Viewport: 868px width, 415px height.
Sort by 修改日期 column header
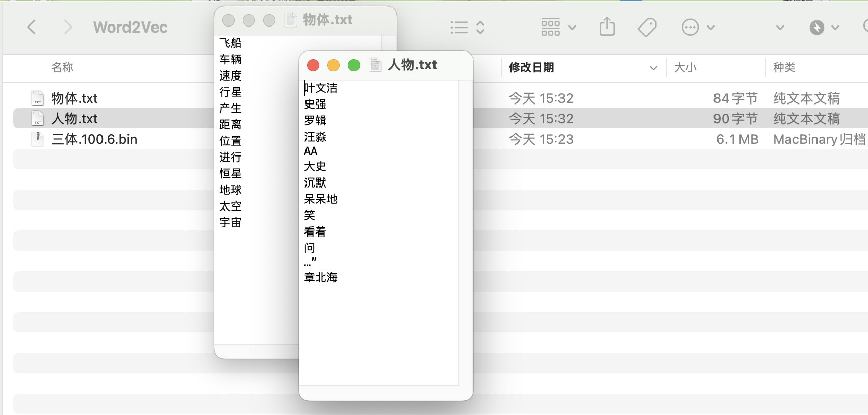coord(531,67)
